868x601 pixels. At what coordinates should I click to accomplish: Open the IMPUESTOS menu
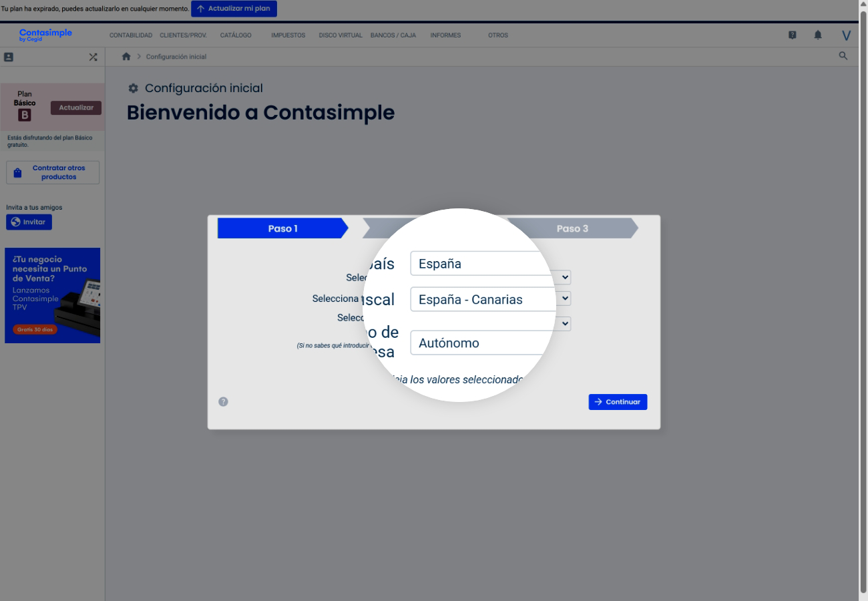point(288,35)
